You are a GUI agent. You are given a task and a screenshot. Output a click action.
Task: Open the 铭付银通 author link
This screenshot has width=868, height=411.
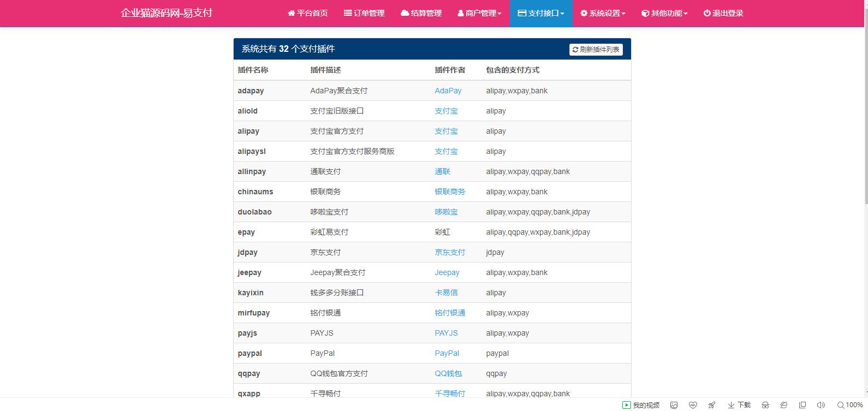[450, 313]
